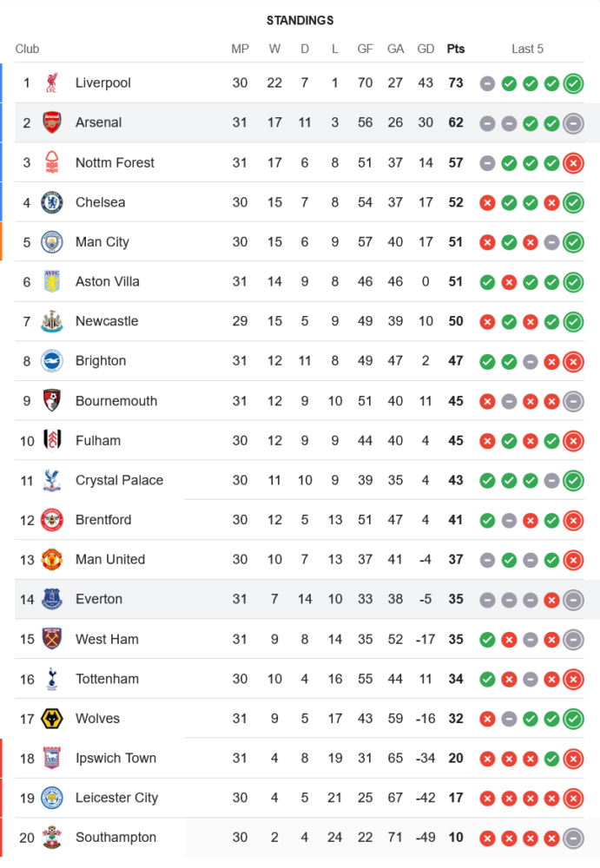Viewport: 600px width, 868px height.
Task: Select the Man United team name
Action: [110, 559]
